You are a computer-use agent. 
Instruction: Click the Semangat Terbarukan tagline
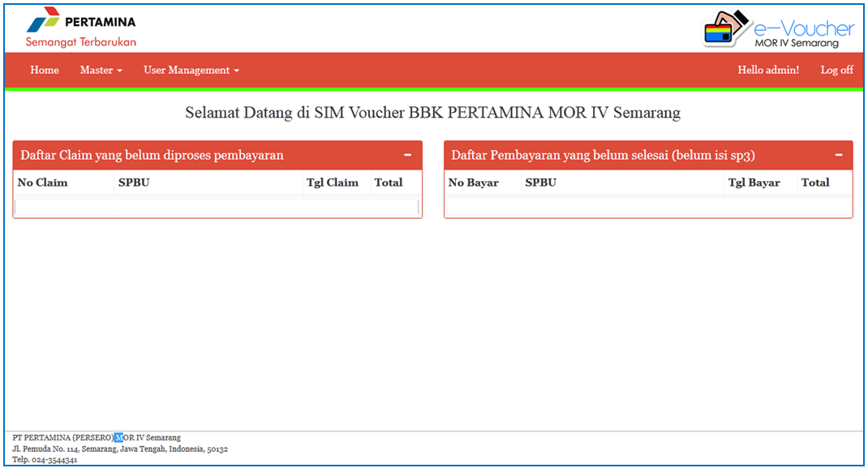(x=81, y=42)
